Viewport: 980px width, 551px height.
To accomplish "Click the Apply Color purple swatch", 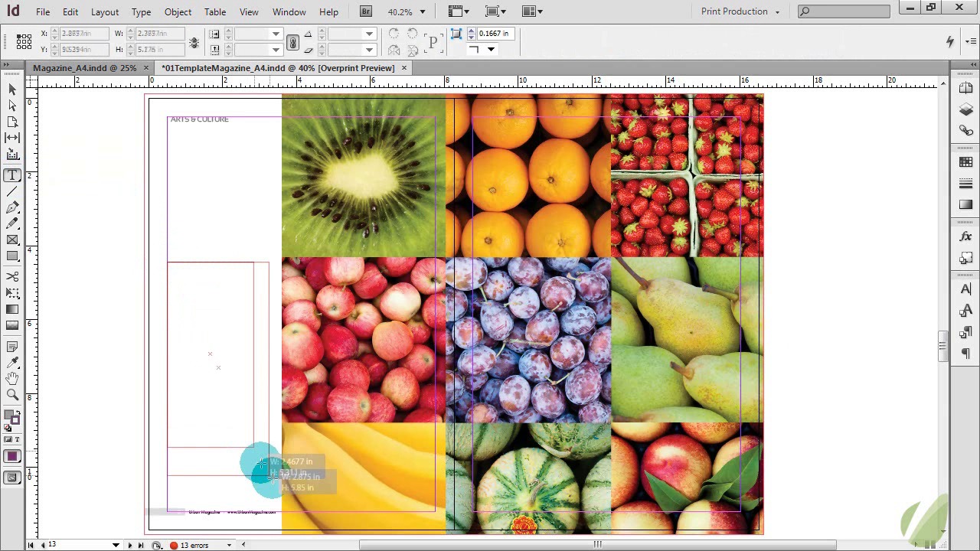I will tap(12, 457).
